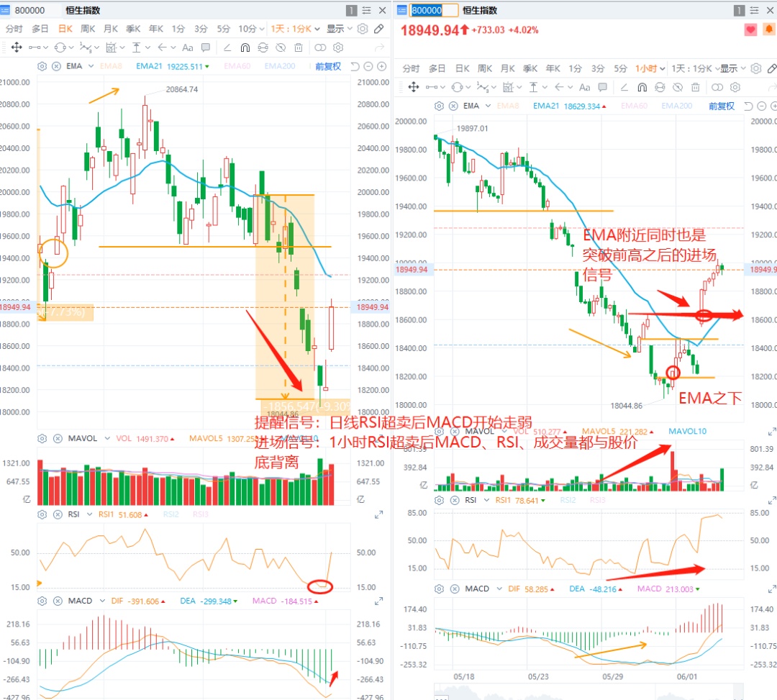The image size is (777, 700).
Task: Choose the circle shape tool in left chart
Action: coord(60,47)
